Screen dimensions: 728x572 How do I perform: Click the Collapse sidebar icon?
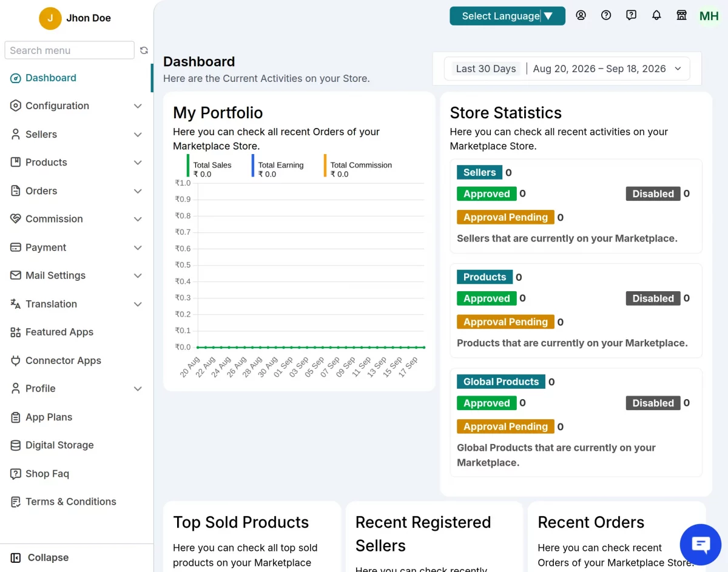point(16,557)
